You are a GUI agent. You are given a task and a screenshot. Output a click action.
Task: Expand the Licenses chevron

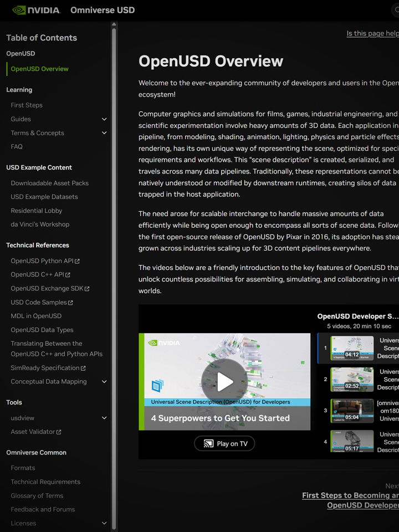pos(104,523)
